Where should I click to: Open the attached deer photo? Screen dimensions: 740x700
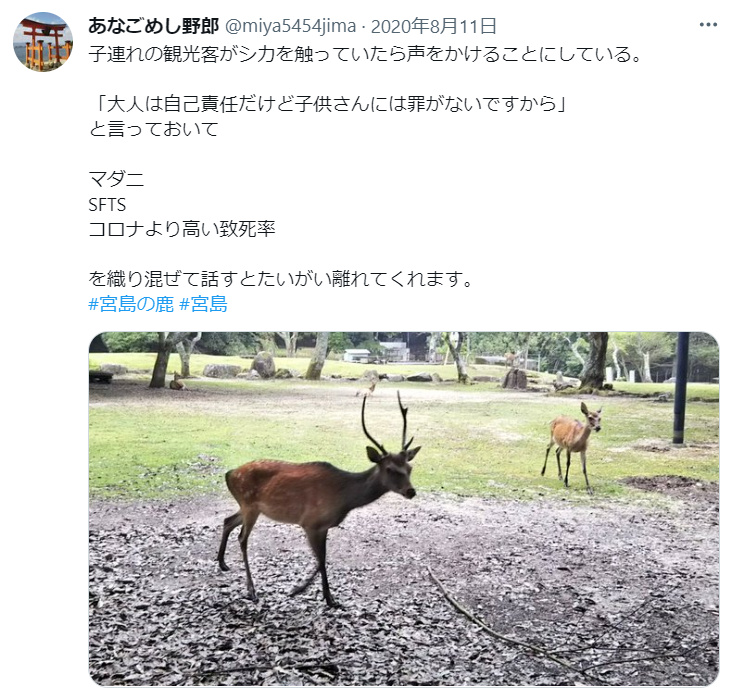coord(404,509)
